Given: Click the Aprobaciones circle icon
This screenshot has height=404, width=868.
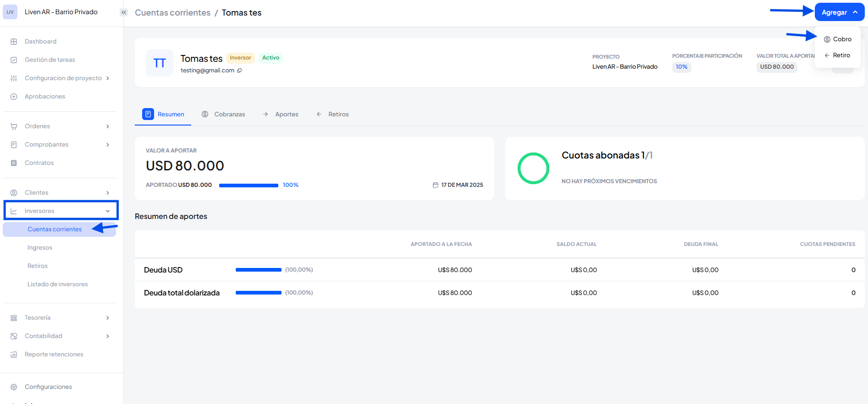Looking at the screenshot, I should coord(14,97).
